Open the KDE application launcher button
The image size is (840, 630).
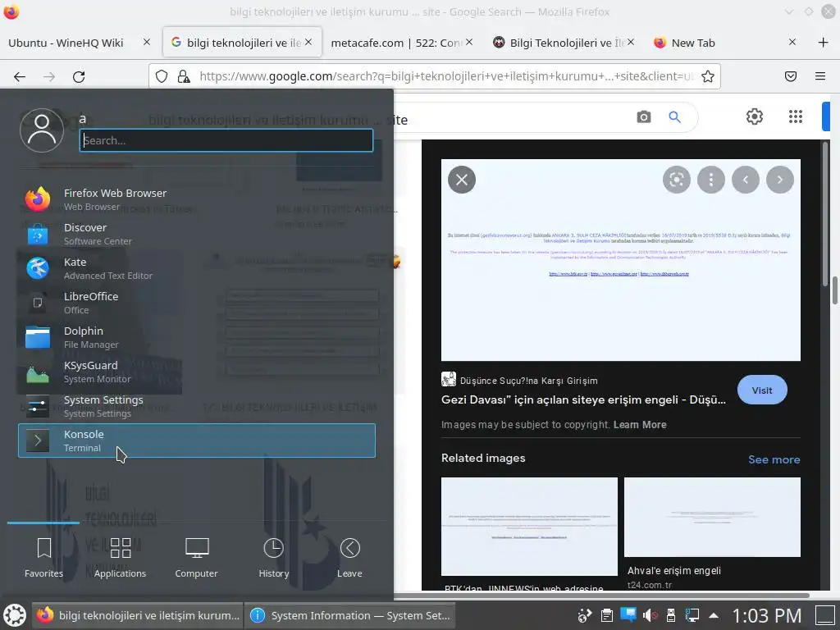click(x=15, y=615)
